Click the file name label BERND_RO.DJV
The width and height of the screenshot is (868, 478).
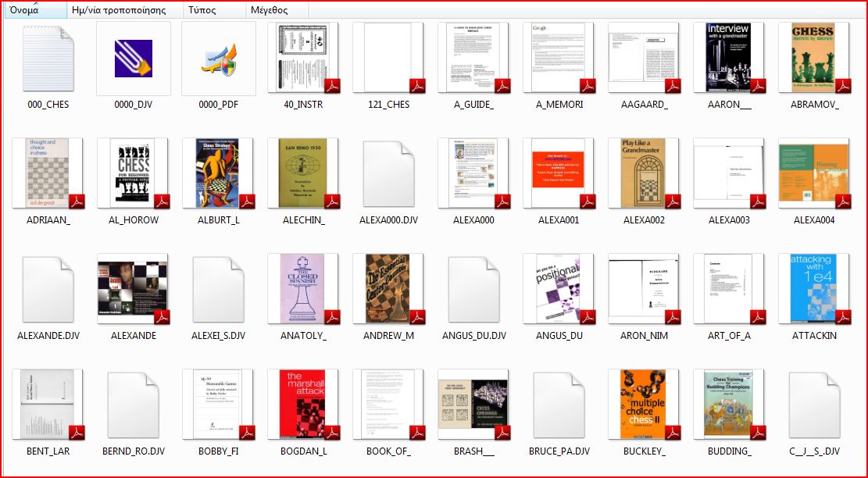click(134, 451)
